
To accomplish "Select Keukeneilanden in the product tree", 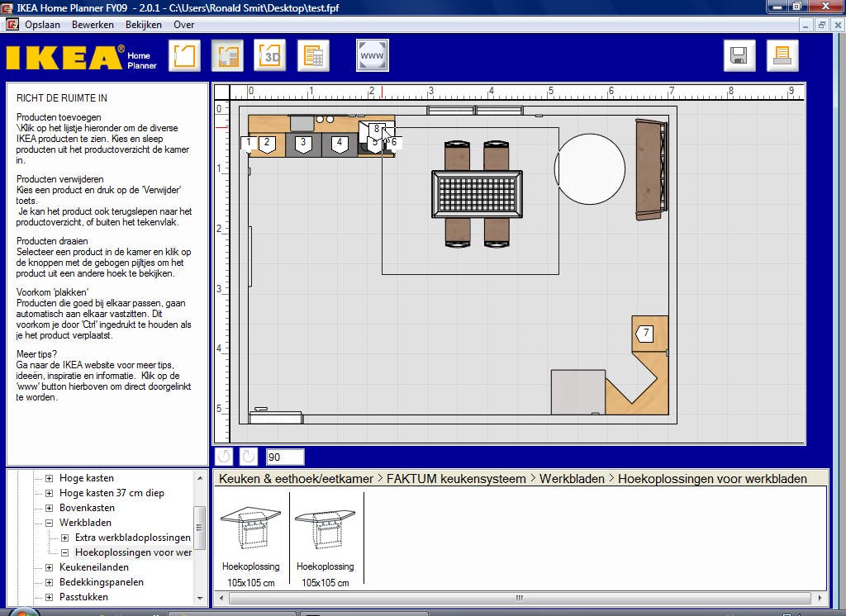I will (x=94, y=567).
